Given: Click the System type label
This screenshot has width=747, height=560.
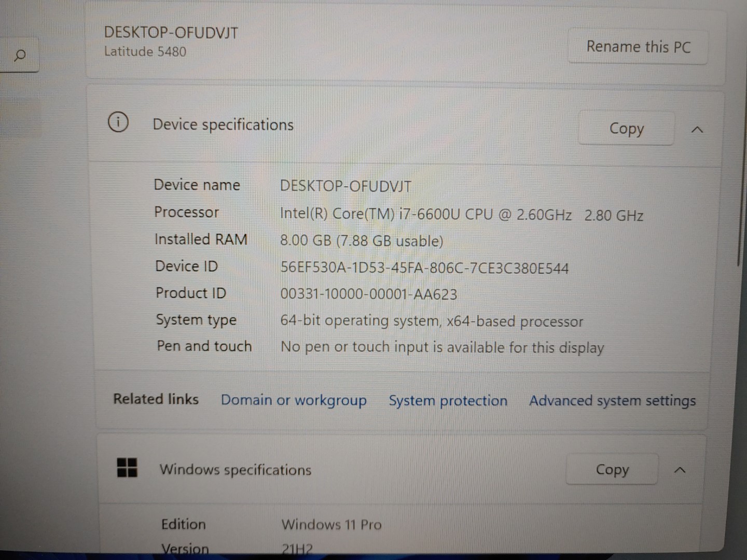Looking at the screenshot, I should [x=196, y=320].
